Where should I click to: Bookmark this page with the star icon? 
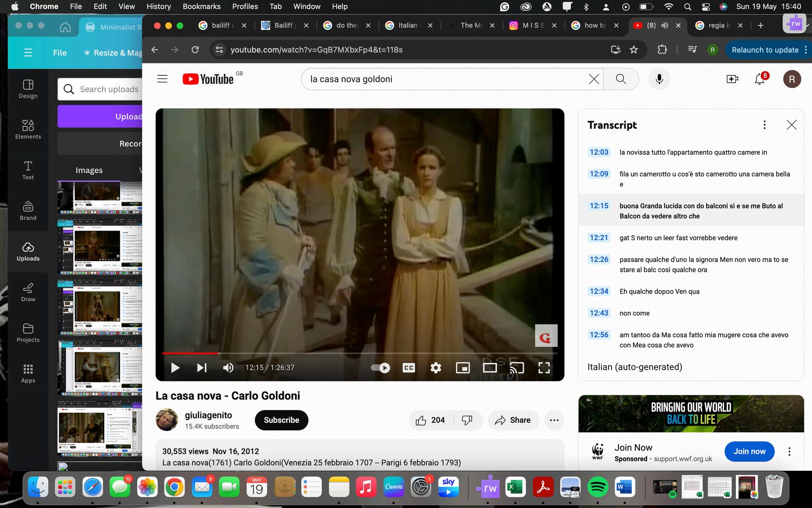(x=634, y=50)
